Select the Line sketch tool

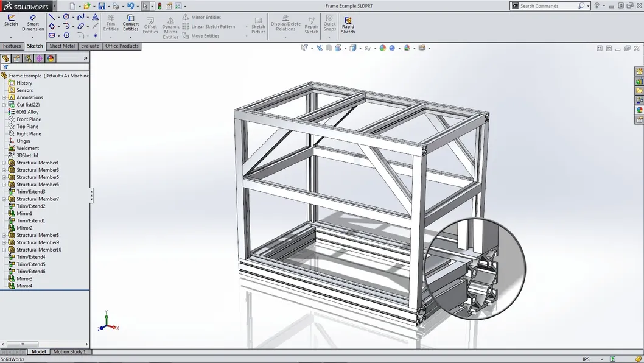[x=51, y=16]
